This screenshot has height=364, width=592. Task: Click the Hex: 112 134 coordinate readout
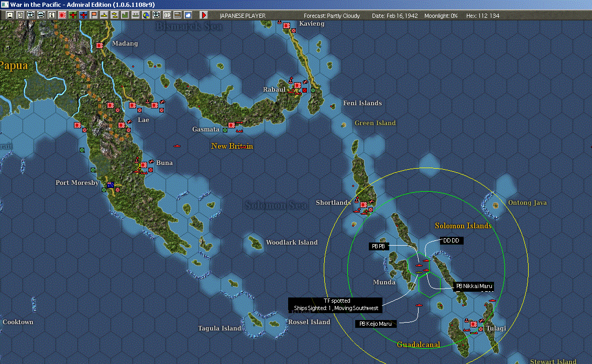(x=483, y=16)
